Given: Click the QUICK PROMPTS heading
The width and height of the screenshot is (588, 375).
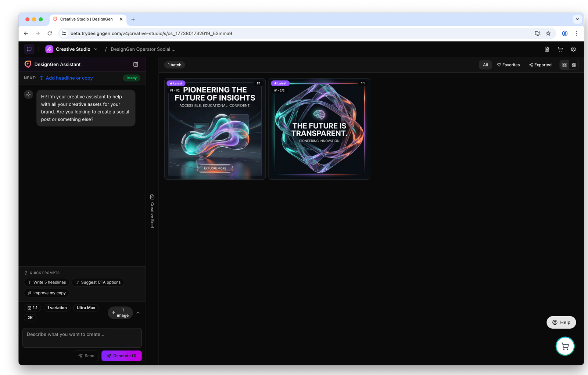Looking at the screenshot, I should pyautogui.click(x=44, y=273).
